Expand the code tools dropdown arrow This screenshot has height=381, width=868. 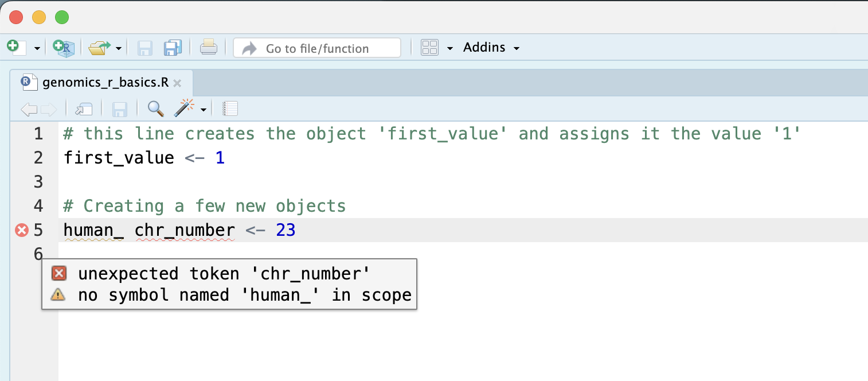pyautogui.click(x=204, y=109)
